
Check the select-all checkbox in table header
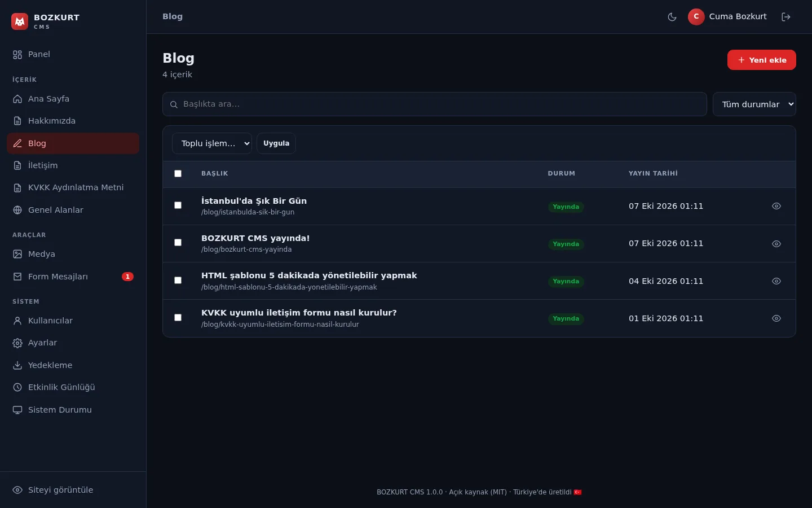tap(178, 174)
